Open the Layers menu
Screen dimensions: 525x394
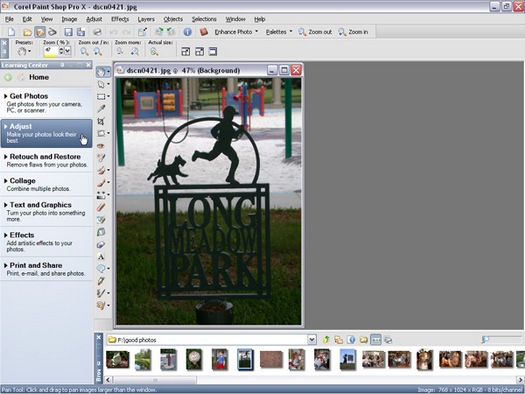pos(146,19)
